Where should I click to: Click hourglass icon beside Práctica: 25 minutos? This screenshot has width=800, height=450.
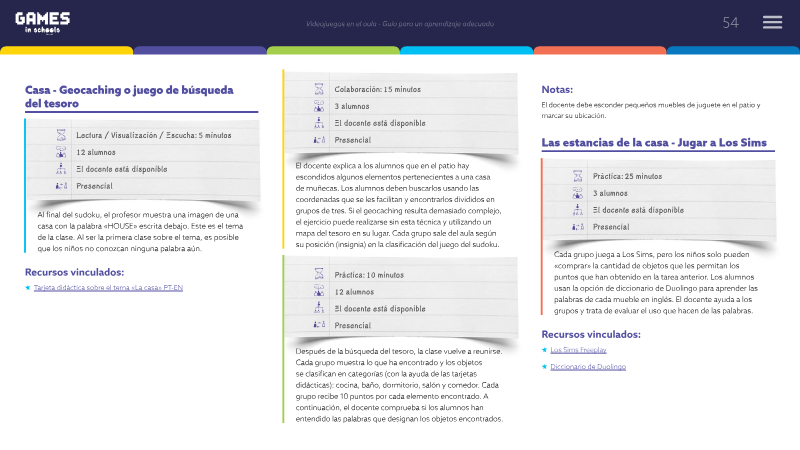click(578, 176)
